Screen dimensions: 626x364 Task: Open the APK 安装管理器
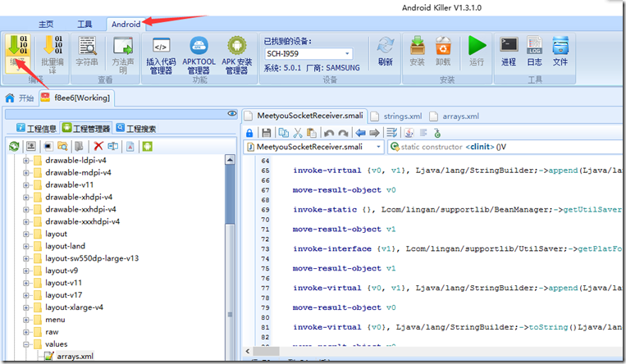coord(237,55)
